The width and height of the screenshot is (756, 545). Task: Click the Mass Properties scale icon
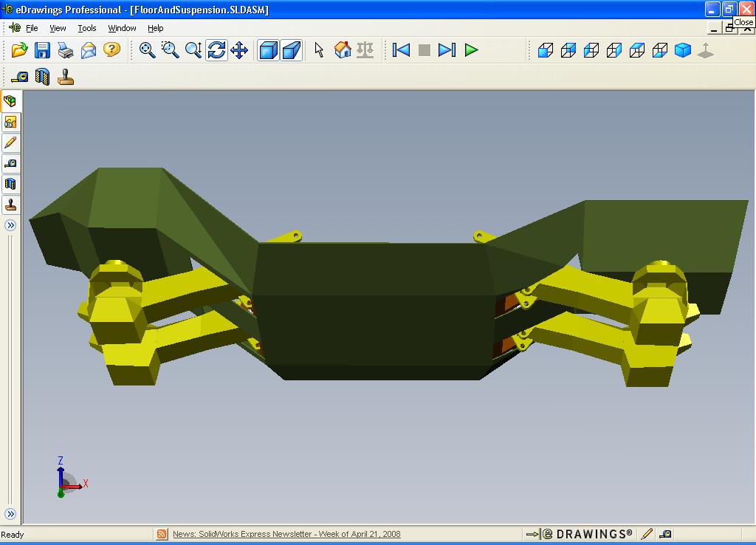coord(365,50)
